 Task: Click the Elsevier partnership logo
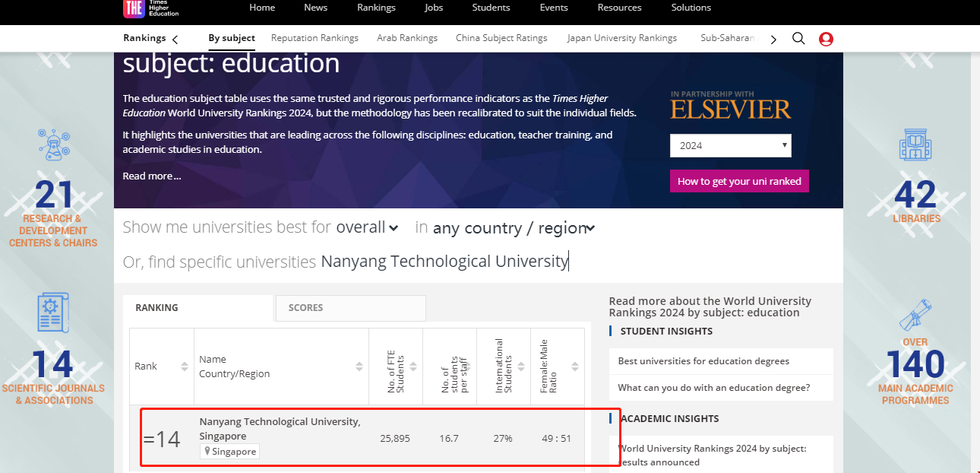(730, 107)
